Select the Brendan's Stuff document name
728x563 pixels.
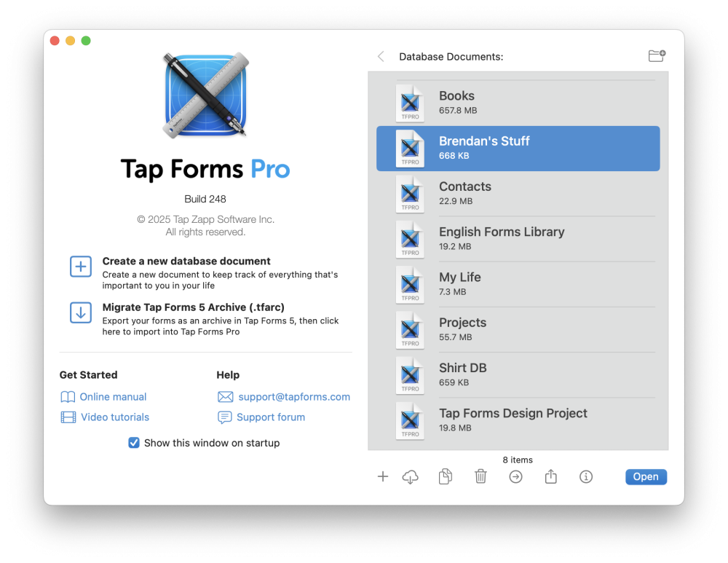pos(484,141)
